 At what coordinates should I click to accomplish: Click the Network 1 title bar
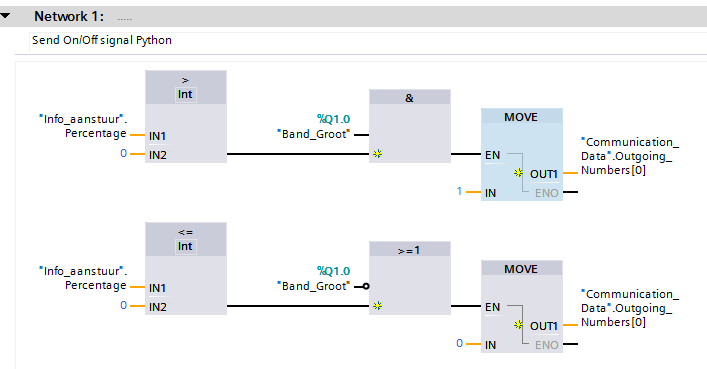coord(354,17)
